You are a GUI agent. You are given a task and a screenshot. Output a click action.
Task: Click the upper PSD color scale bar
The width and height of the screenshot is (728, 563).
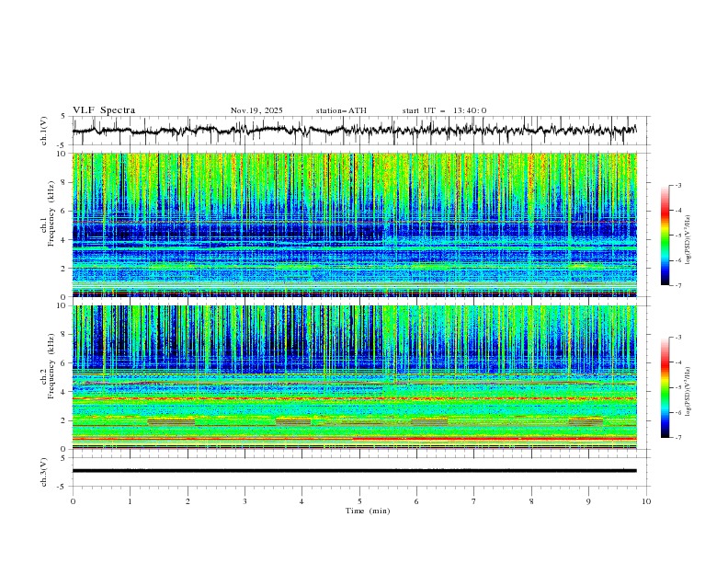[x=665, y=236]
